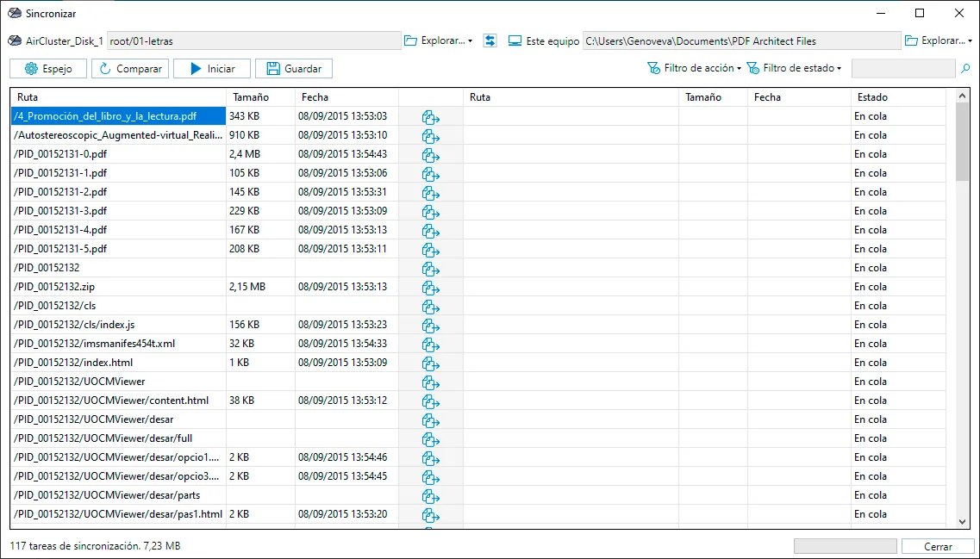The image size is (980, 559).
Task: Click sync action icon for desar/full row
Action: 431,439
